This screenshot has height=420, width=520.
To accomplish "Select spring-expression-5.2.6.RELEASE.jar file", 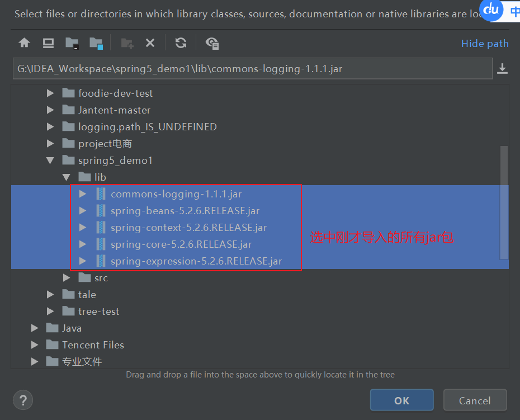I will click(x=190, y=261).
